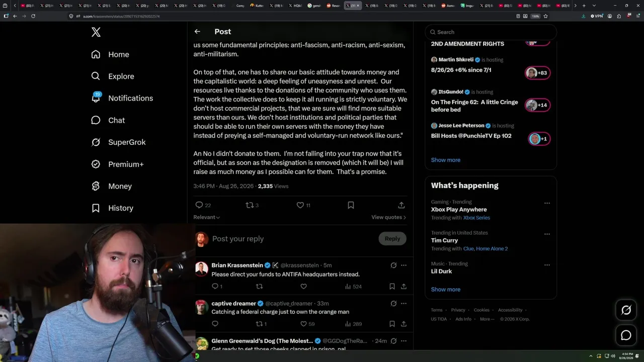
Task: Reply to captive dreamer's comment
Action: click(215, 324)
